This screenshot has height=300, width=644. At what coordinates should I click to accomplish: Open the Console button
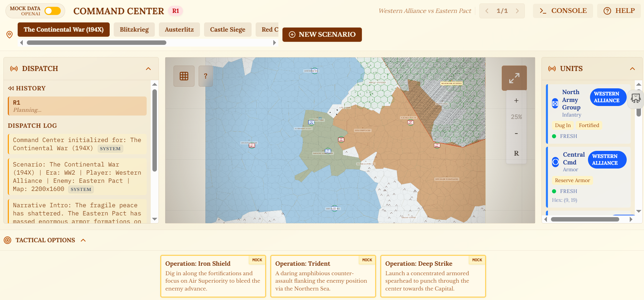[563, 11]
